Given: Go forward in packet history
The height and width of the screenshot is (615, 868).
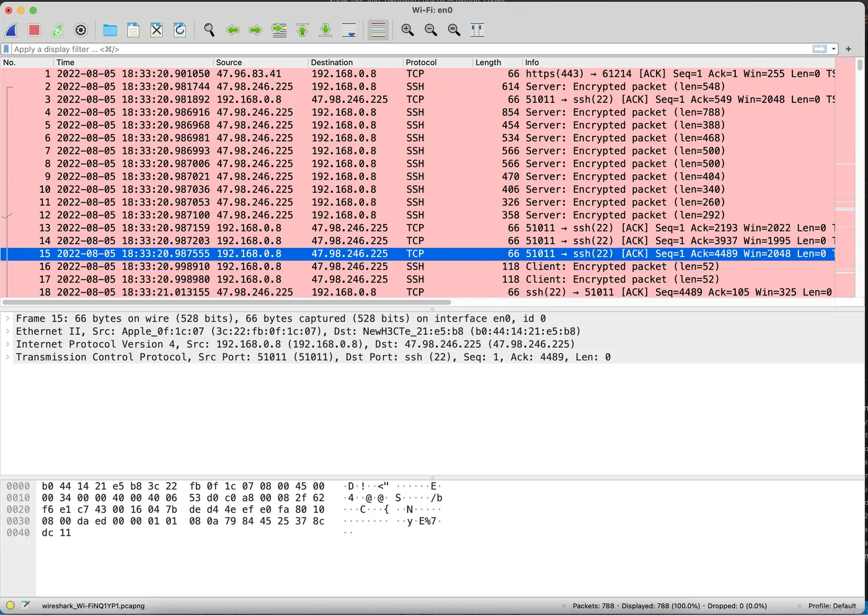Looking at the screenshot, I should (x=255, y=30).
